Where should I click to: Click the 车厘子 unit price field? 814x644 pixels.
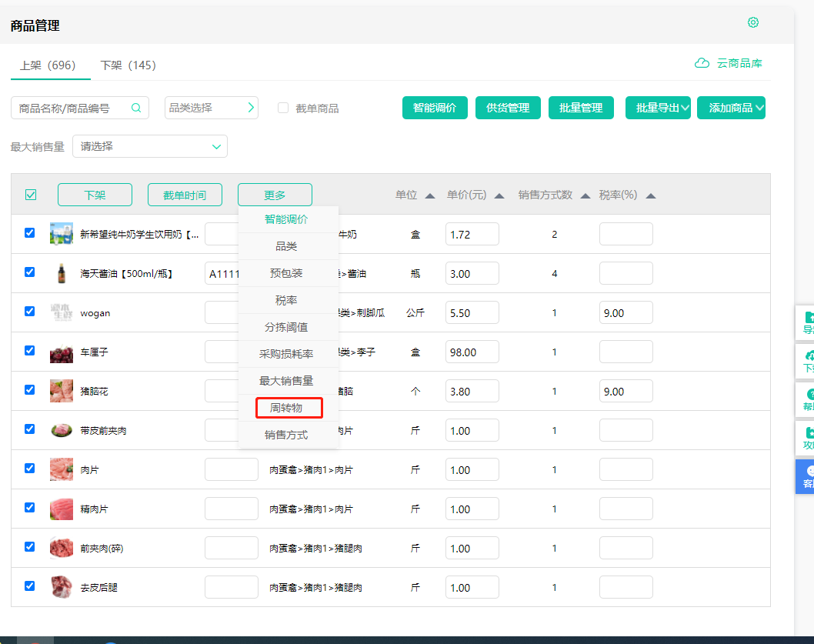coord(472,352)
